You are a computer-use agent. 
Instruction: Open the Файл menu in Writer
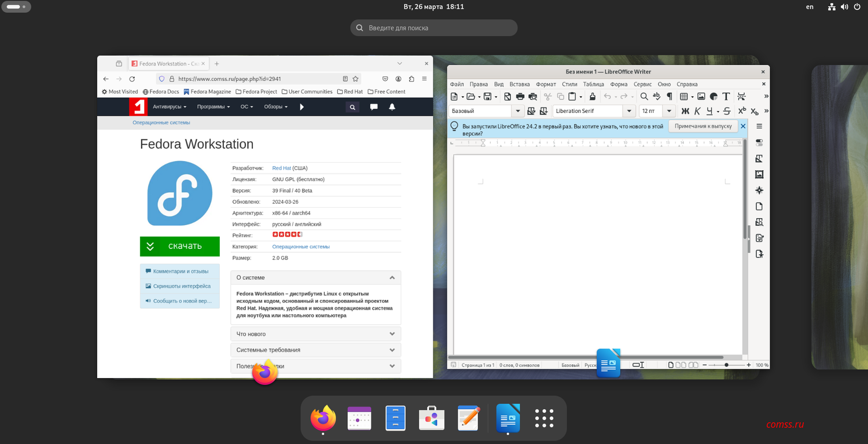point(457,84)
